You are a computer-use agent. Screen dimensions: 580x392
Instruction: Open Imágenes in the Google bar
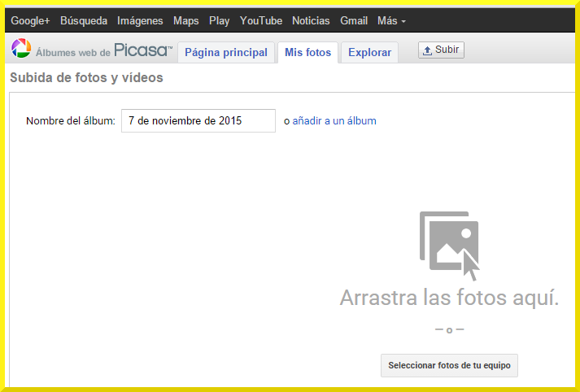coord(140,21)
